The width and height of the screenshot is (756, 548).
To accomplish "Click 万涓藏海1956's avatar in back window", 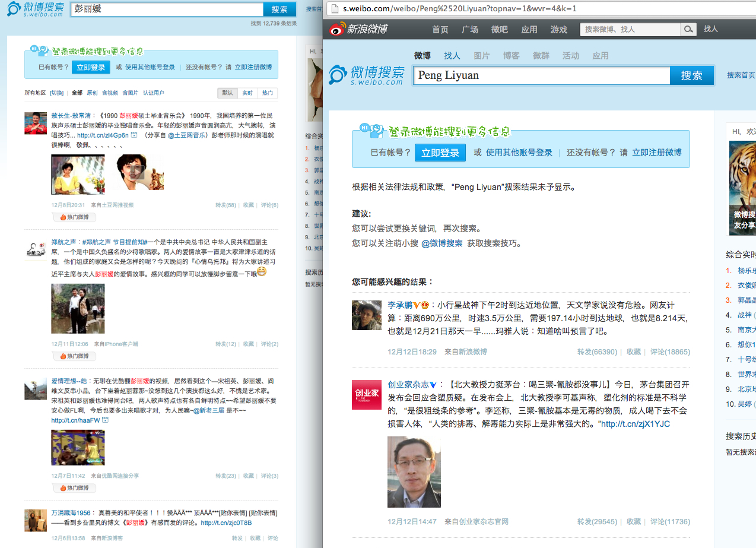I will (36, 520).
